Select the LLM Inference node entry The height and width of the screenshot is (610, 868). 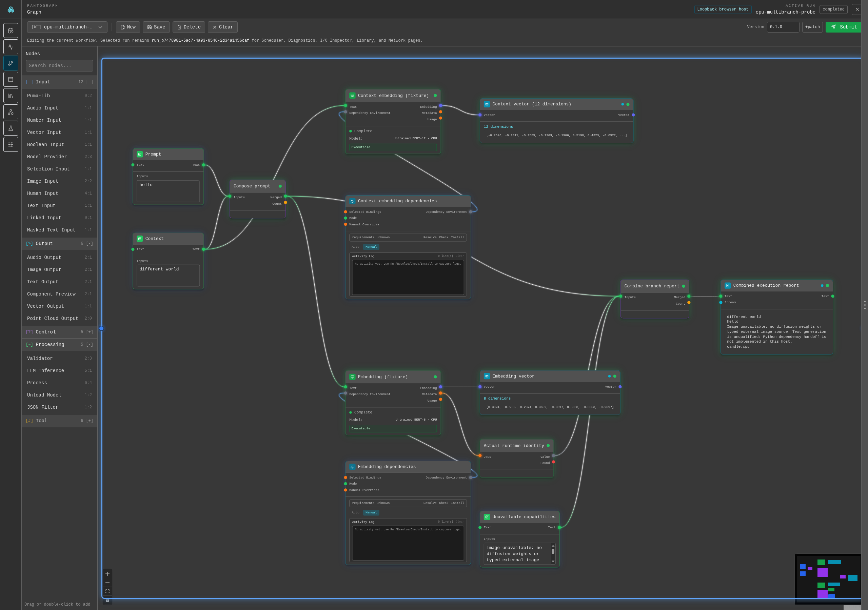pyautogui.click(x=59, y=370)
